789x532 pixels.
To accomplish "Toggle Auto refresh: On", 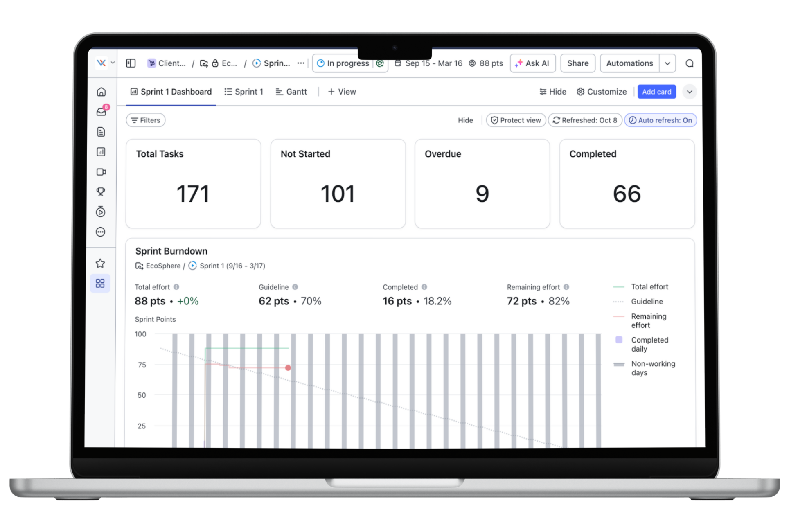I will coord(661,120).
